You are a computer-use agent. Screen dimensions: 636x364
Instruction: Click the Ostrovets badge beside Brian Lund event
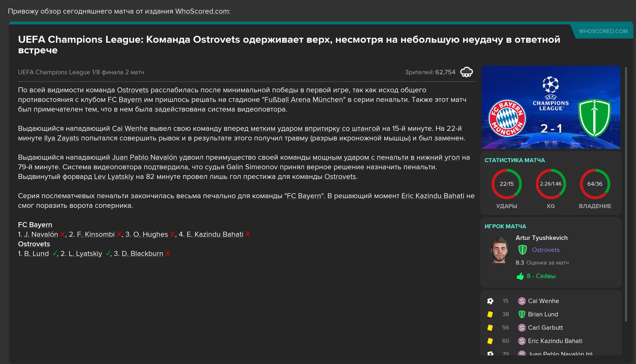pos(522,314)
